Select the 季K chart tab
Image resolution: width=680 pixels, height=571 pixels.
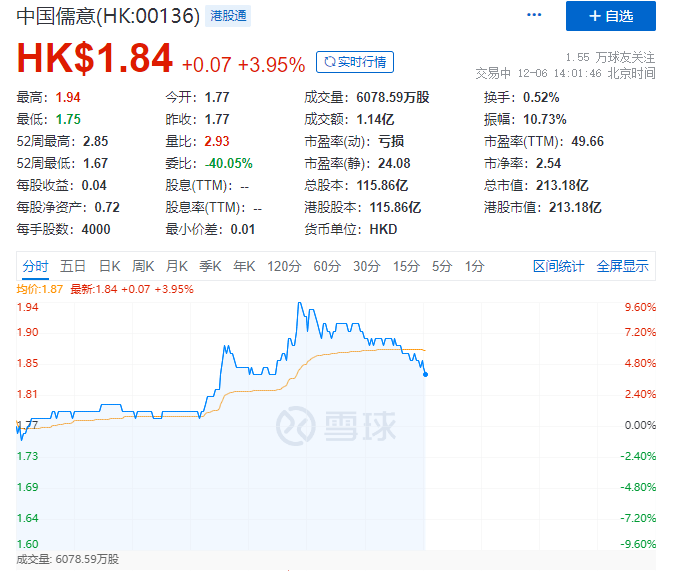click(x=210, y=266)
